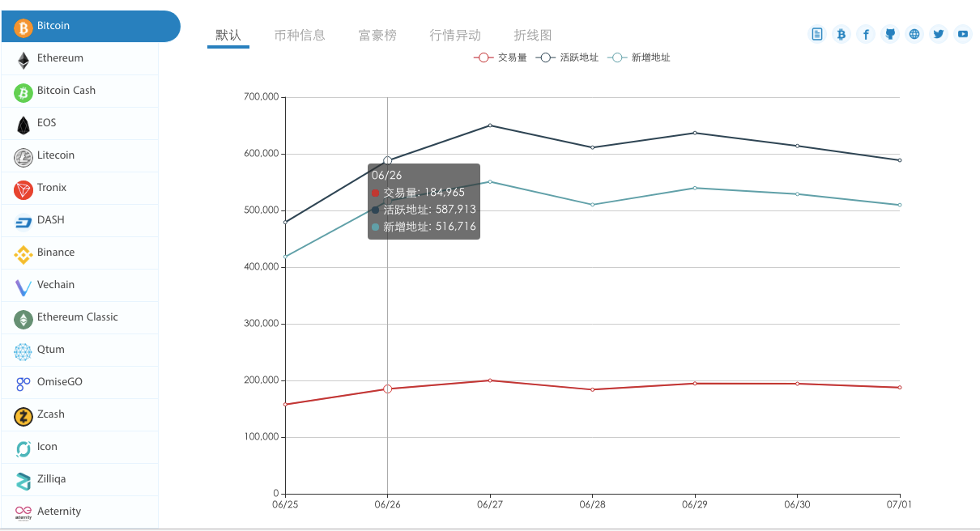The image size is (980, 531).
Task: Open the Facebook page icon
Action: 866,34
